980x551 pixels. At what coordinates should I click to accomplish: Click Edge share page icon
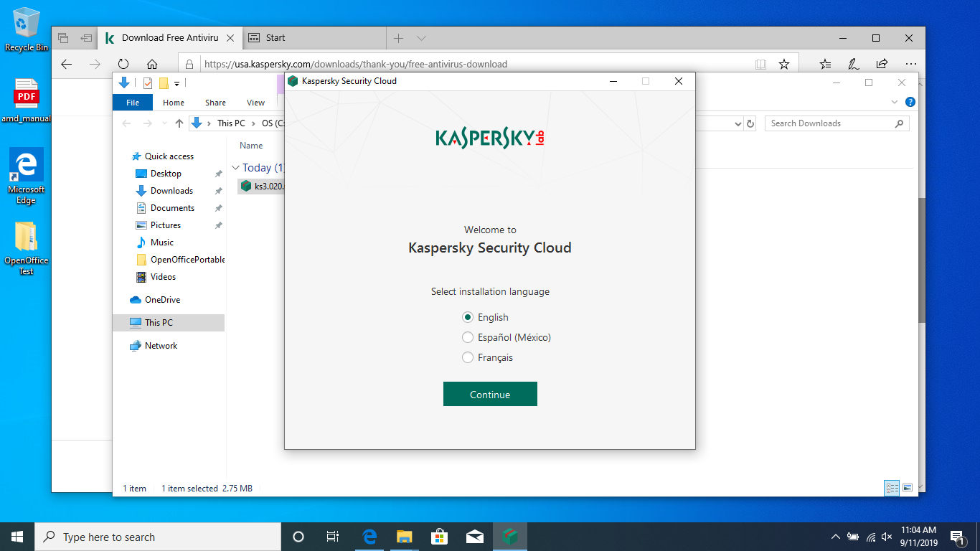(882, 64)
